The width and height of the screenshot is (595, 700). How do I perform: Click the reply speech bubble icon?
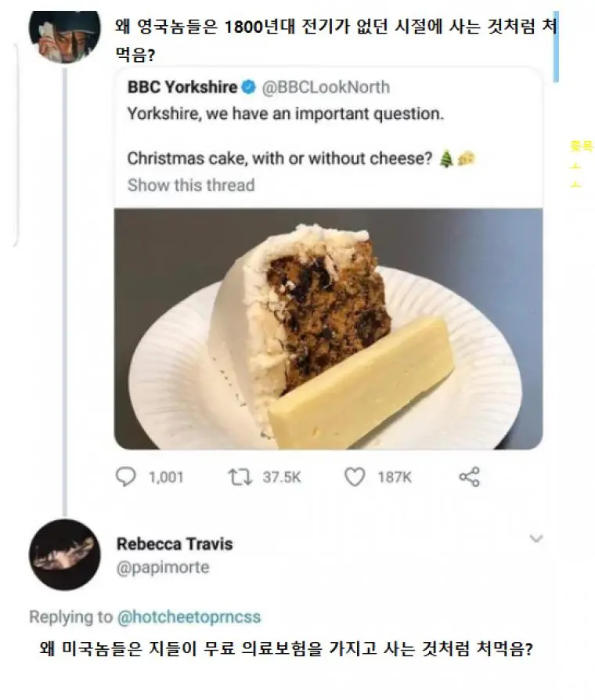126,477
